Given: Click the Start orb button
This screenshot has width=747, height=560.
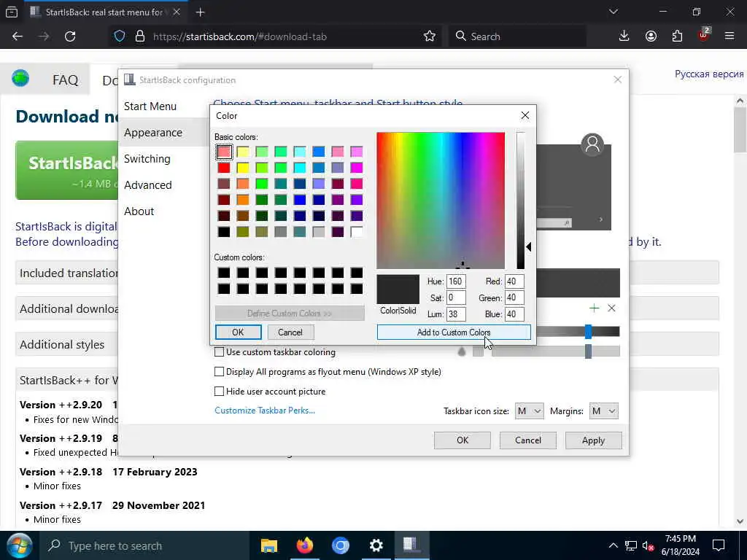Looking at the screenshot, I should [18, 545].
